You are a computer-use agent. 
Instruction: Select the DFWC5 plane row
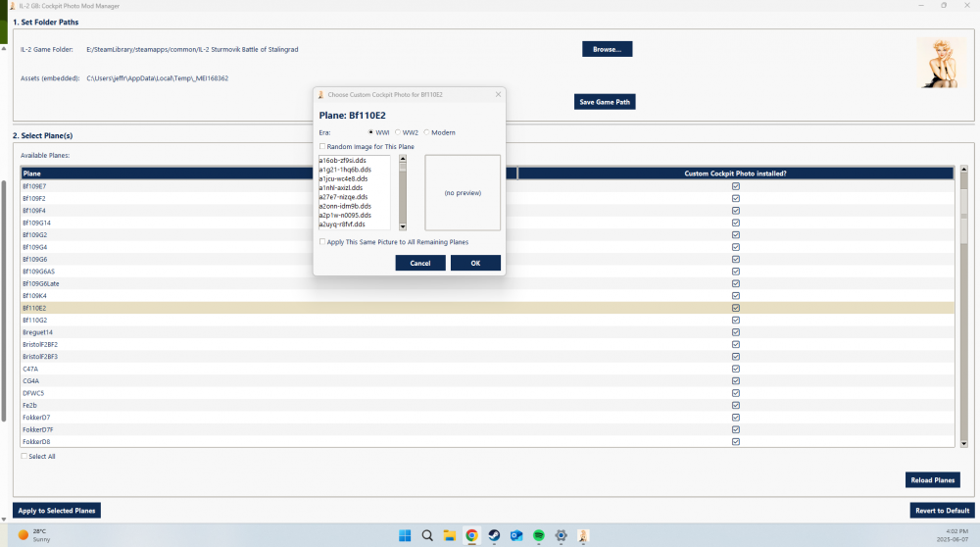487,393
